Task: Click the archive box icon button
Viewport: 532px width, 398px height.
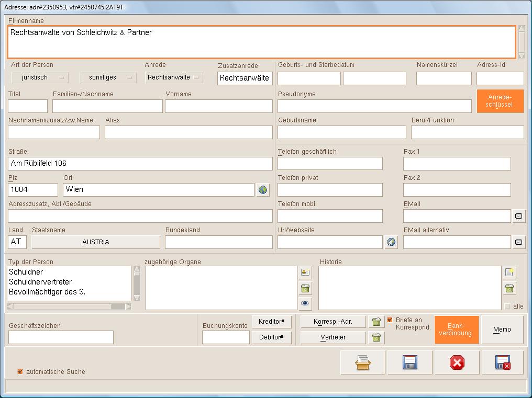Action: (x=363, y=363)
